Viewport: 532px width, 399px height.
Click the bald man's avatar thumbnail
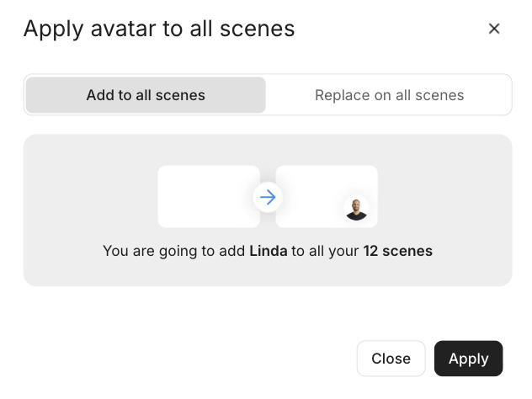click(356, 210)
